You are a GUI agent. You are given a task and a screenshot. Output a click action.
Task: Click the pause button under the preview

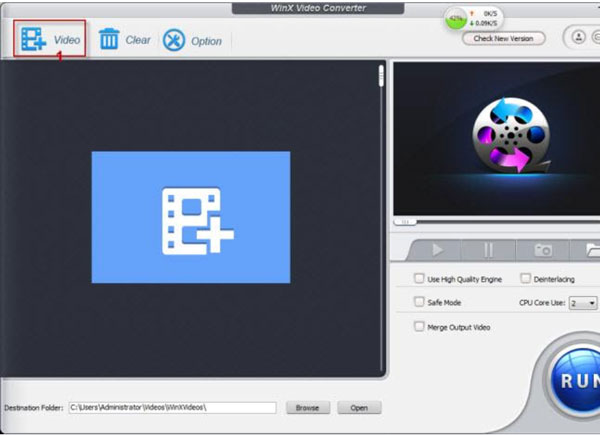[x=488, y=250]
